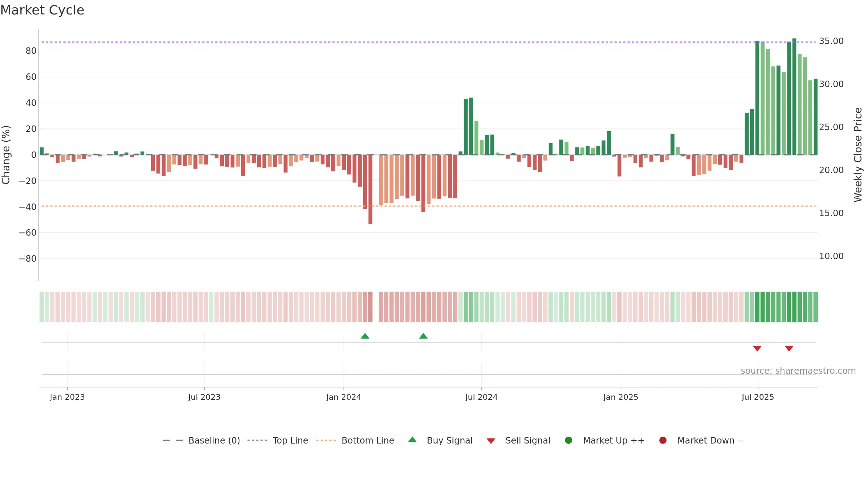Click the Jan 2023 axis label
868x488 pixels.
pyautogui.click(x=67, y=397)
